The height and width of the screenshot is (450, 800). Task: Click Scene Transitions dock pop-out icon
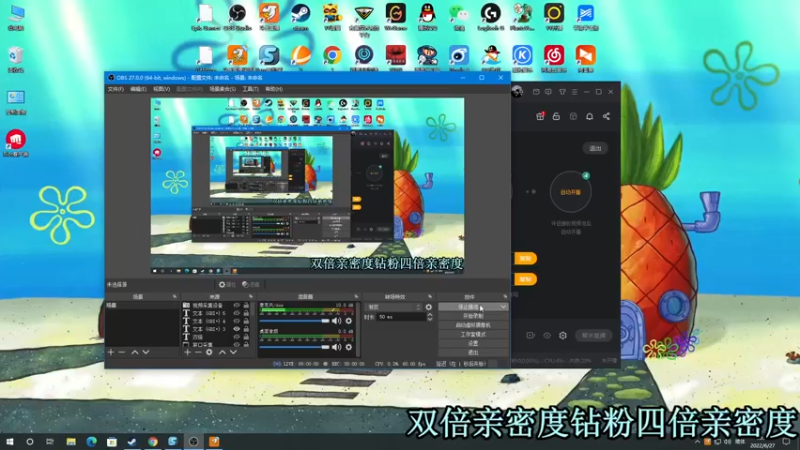click(430, 296)
